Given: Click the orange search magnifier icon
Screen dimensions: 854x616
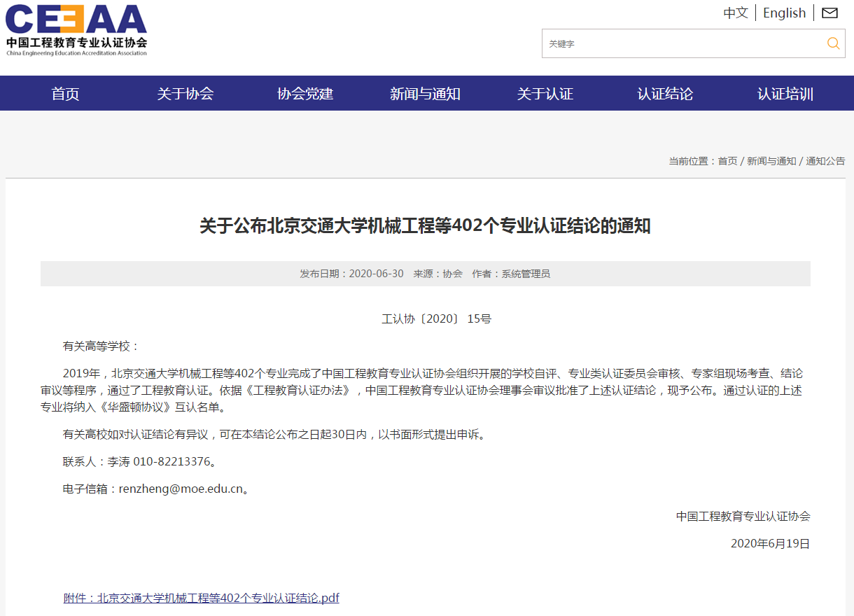Looking at the screenshot, I should (x=833, y=43).
